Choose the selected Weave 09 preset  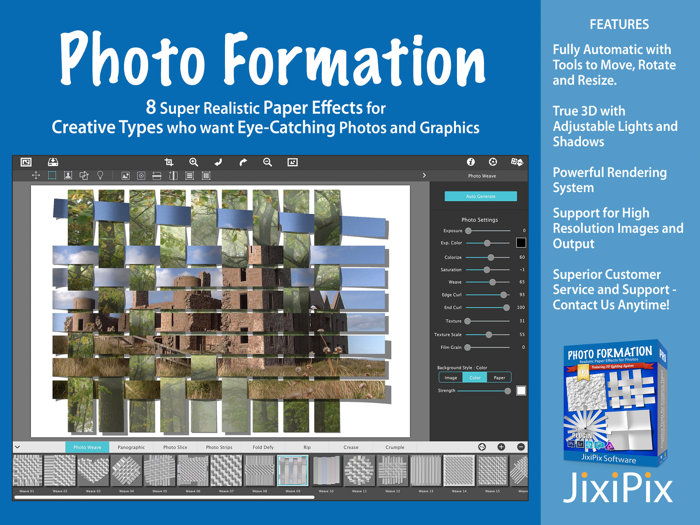(293, 471)
